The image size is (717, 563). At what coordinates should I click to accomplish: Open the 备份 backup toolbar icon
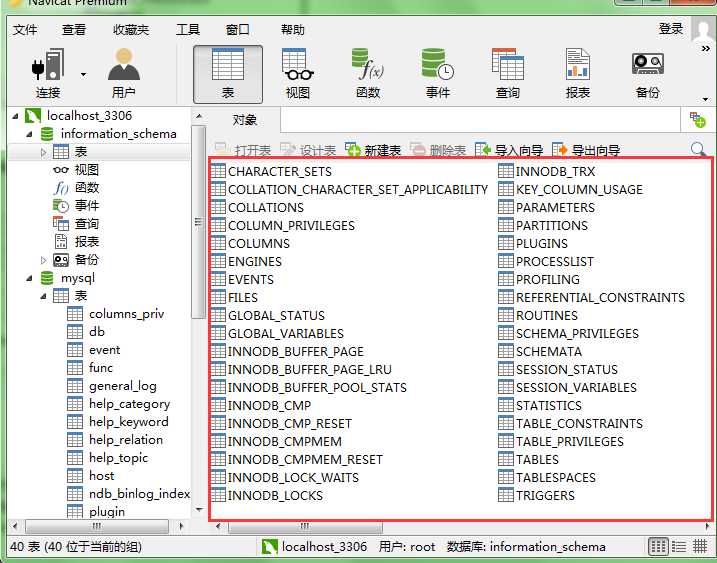click(647, 74)
